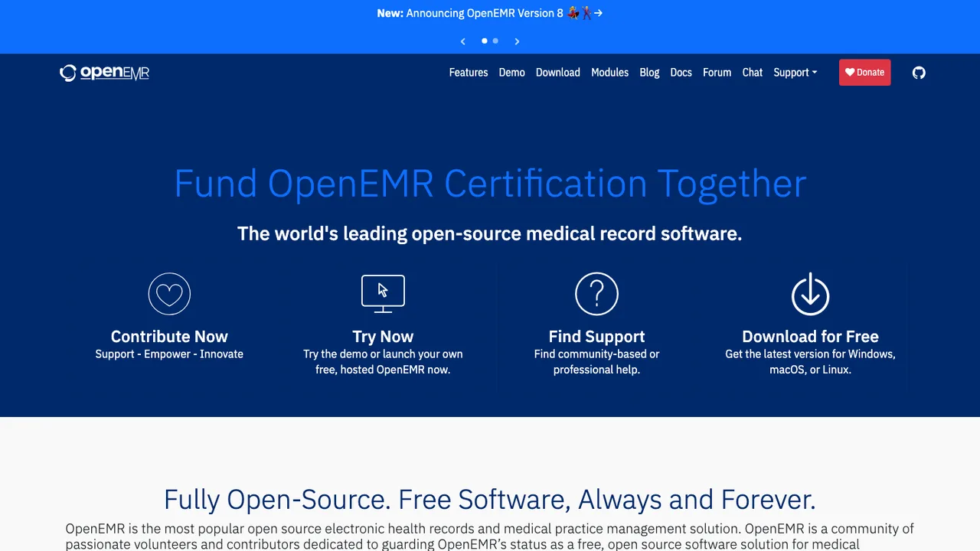Open the OpenEMR Version 8 announcement
The image size is (980, 551).
[x=490, y=13]
